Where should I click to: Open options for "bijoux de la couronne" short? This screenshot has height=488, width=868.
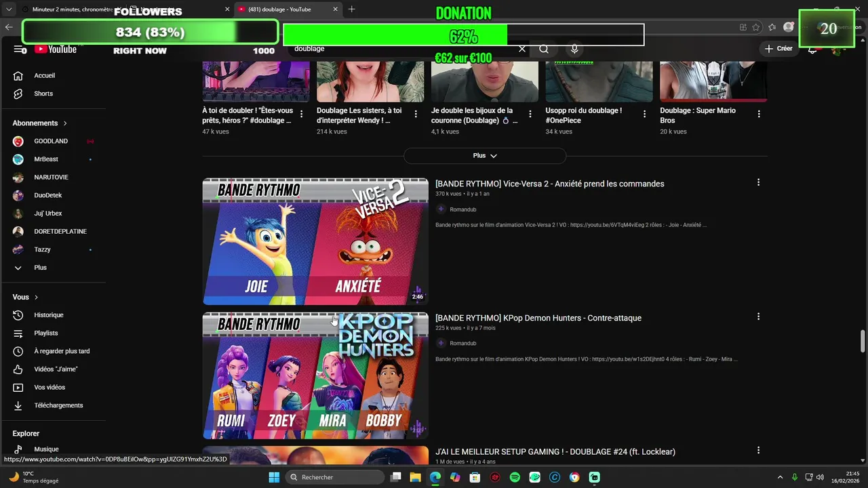point(530,114)
